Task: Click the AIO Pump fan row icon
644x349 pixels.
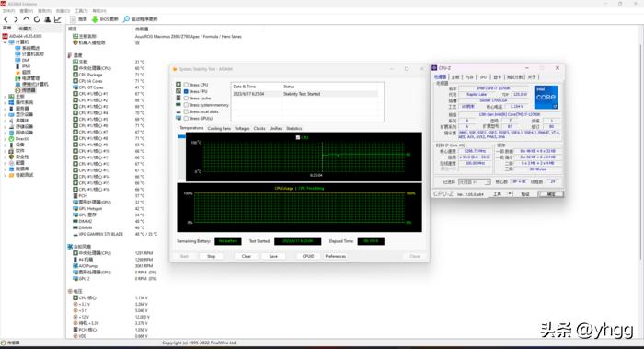Action: [x=75, y=266]
